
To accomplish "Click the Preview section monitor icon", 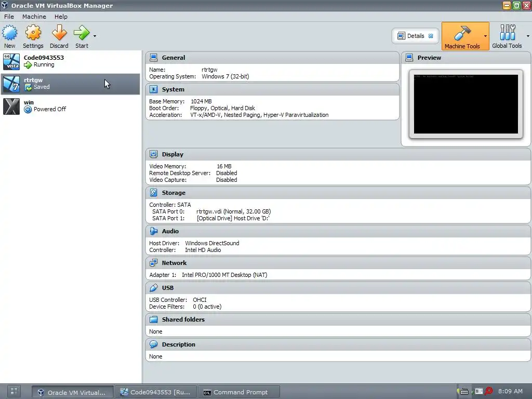I will pos(409,58).
